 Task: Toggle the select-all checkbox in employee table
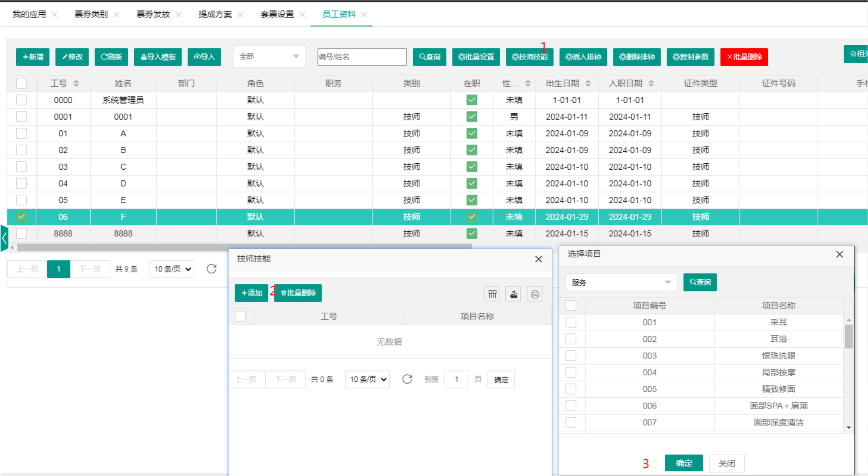tap(21, 83)
